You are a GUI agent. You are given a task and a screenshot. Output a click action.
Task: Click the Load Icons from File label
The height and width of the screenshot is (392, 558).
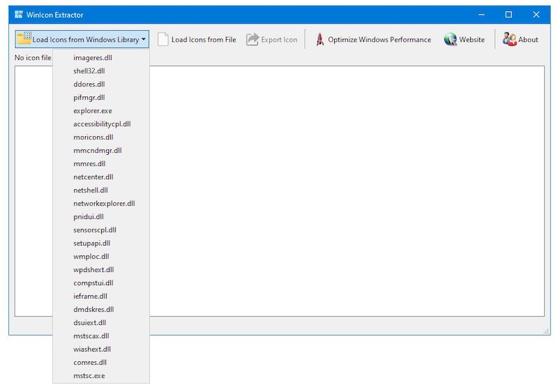pyautogui.click(x=204, y=40)
